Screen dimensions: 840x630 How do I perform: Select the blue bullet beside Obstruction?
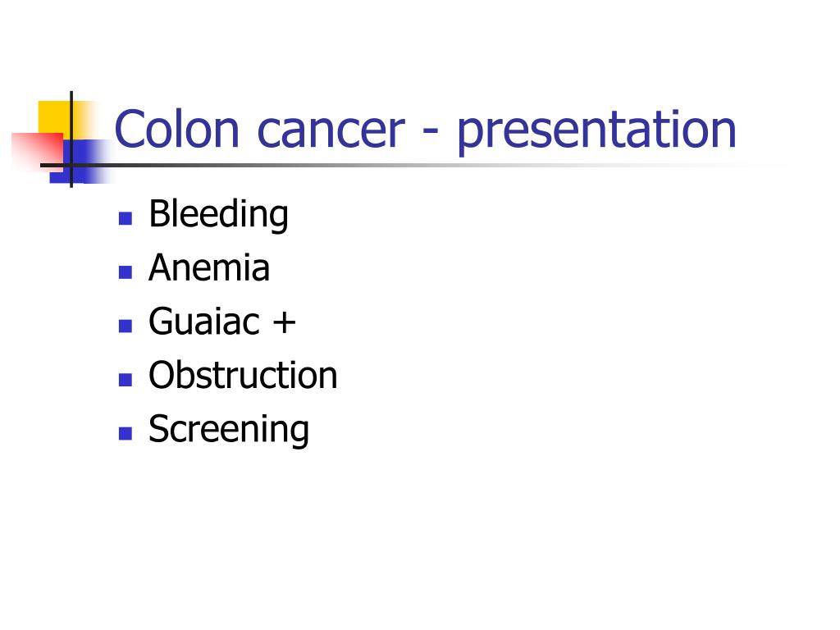[126, 380]
